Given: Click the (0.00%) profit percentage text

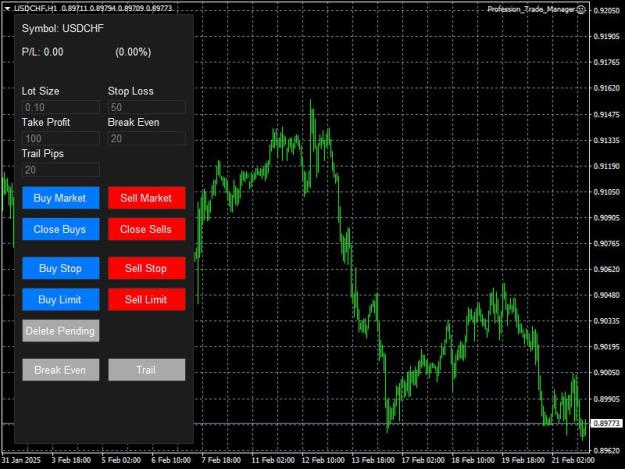Looking at the screenshot, I should coord(133,52).
